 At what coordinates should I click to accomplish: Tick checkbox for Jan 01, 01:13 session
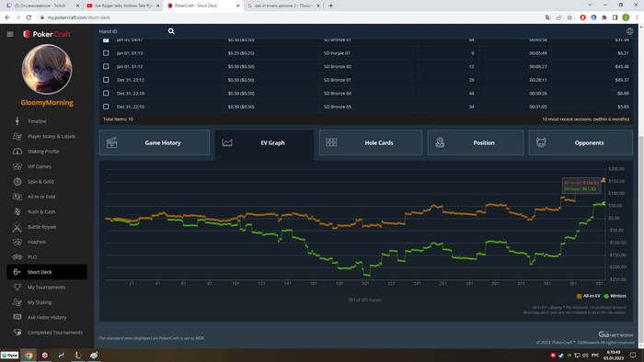[106, 53]
